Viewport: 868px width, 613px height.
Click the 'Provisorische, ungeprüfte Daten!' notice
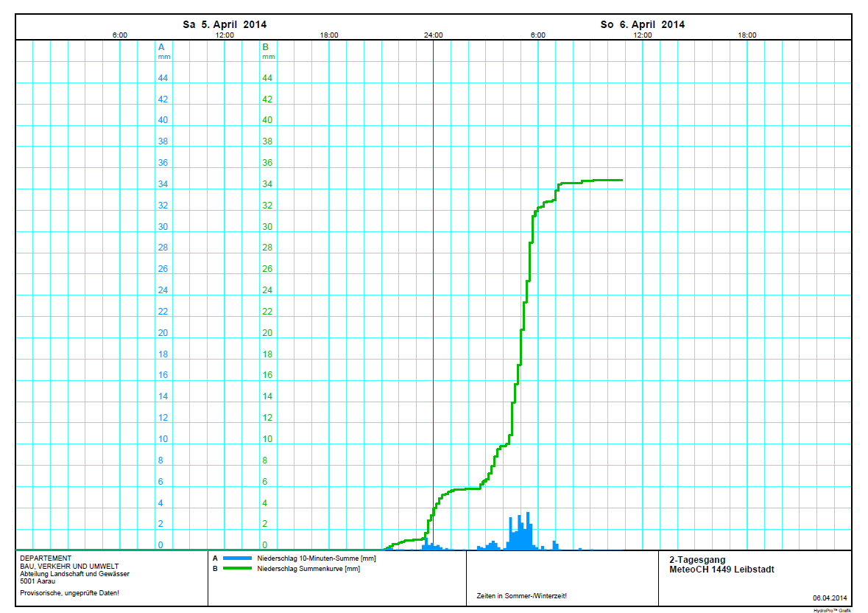70,593
